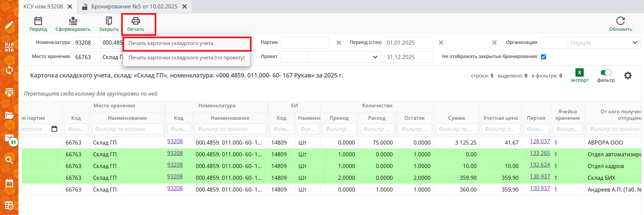This screenshot has height=215, width=644.
Task: Uncheck 'Не отображать закрытые бронирования' checkbox
Action: 543,57
